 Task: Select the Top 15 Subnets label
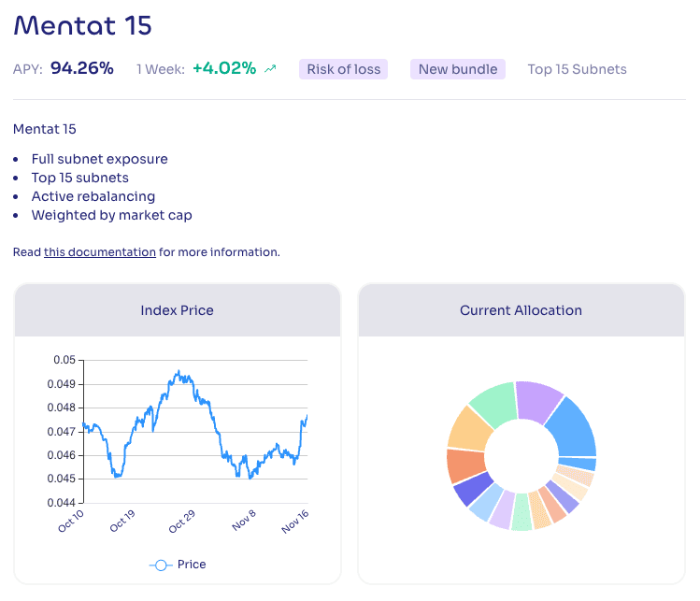[x=577, y=69]
